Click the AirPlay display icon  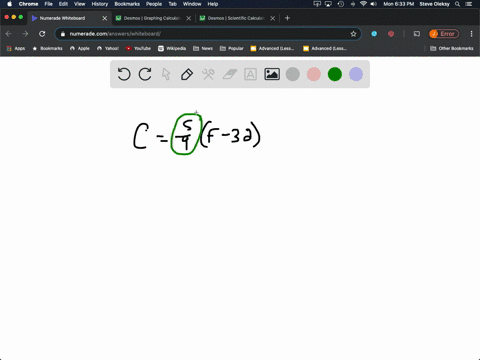[328, 4]
